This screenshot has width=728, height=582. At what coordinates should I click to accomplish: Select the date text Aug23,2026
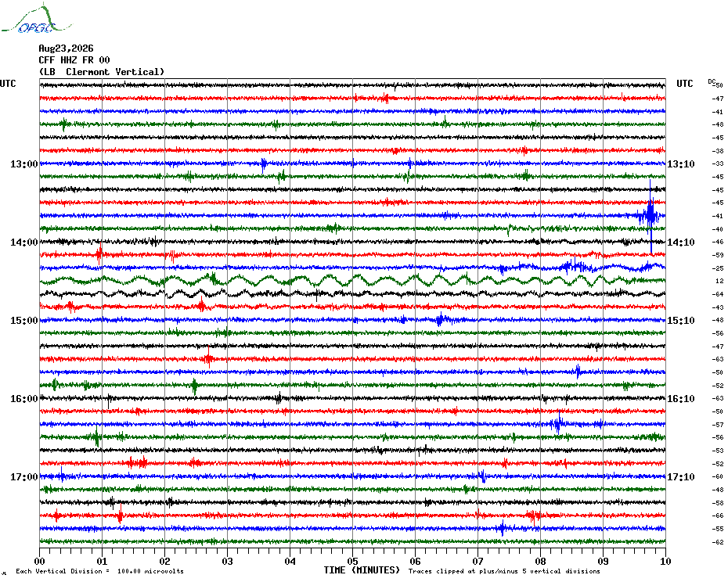(66, 48)
